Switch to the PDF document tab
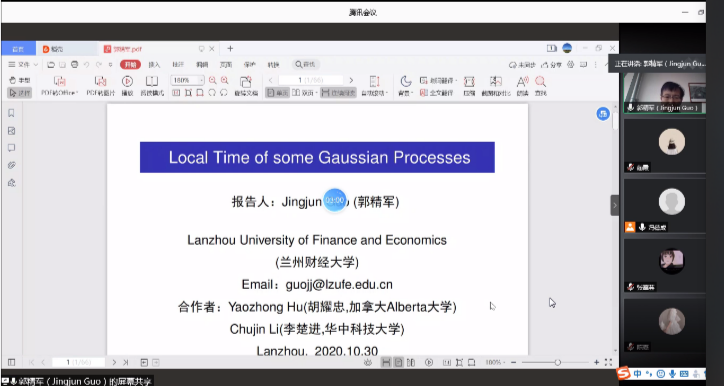The image size is (724, 386). 123,49
